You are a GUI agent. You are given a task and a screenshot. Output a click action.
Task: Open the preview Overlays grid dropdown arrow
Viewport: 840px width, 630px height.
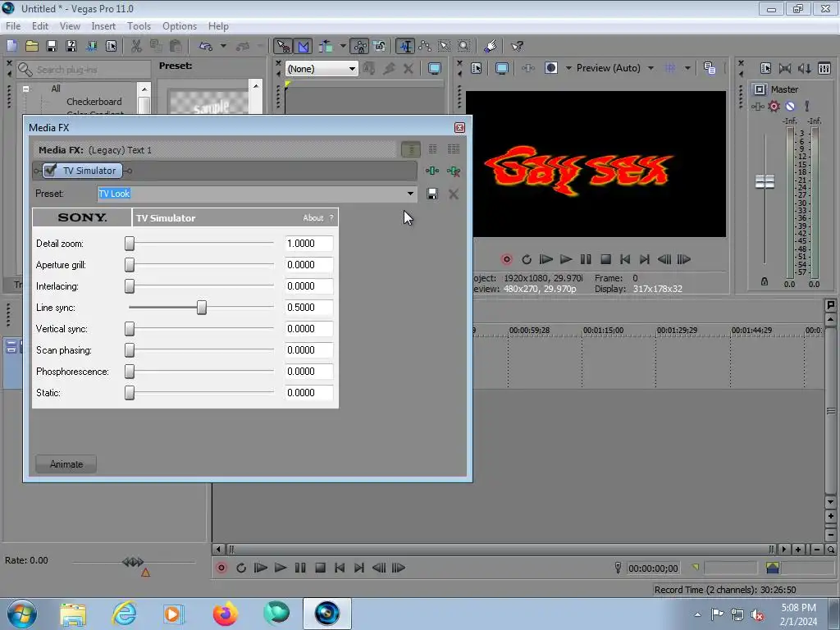click(x=687, y=68)
